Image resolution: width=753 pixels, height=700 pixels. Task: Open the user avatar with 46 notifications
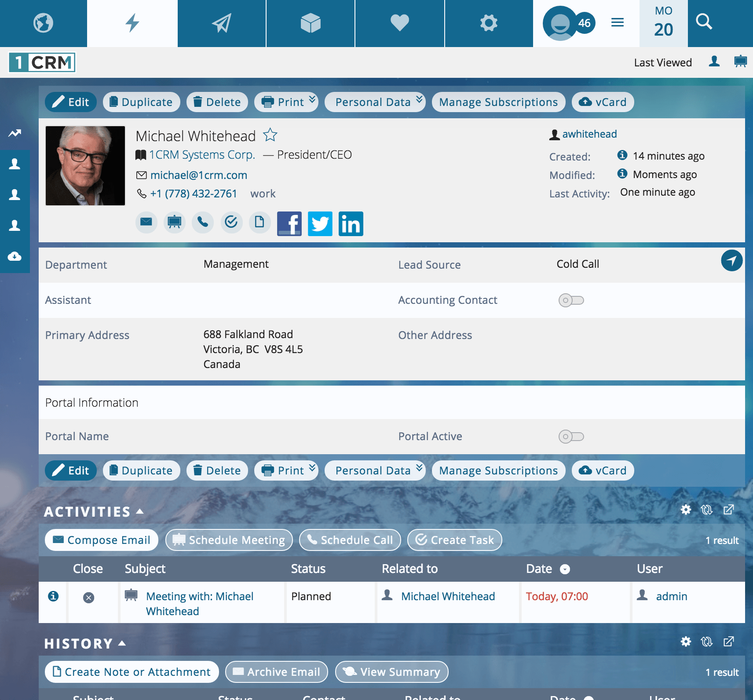[568, 23]
